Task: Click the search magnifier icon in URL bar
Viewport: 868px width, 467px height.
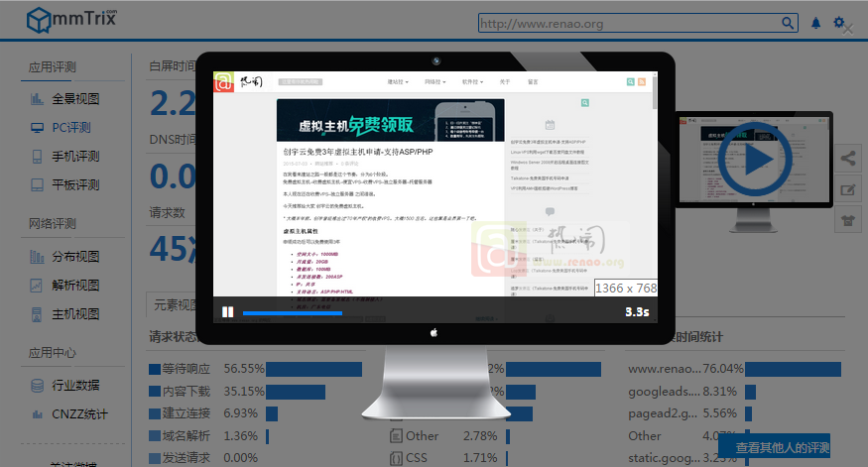Action: [x=788, y=23]
